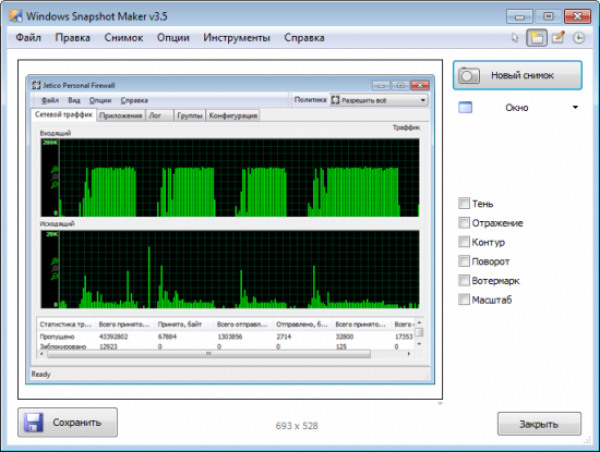600x452 pixels.
Task: Open the Опции menu
Action: [x=173, y=38]
